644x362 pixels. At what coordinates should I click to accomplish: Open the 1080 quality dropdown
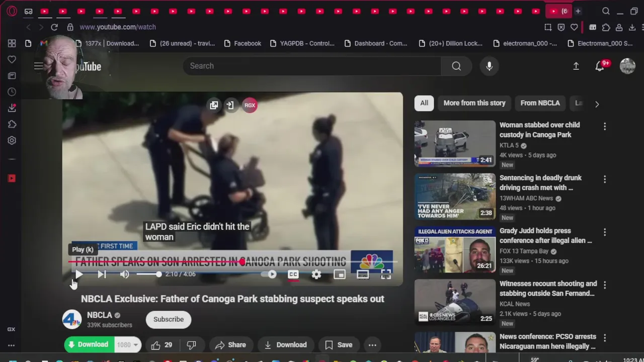[127, 345]
